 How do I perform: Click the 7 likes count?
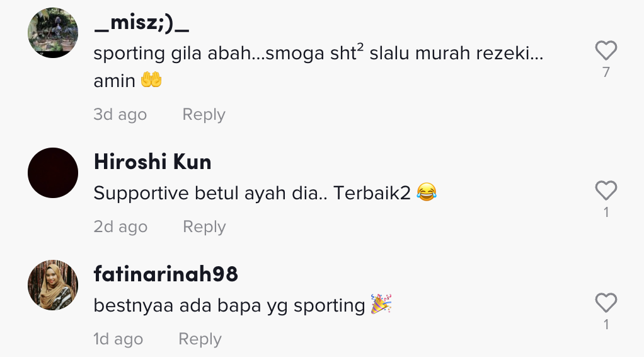coord(606,73)
